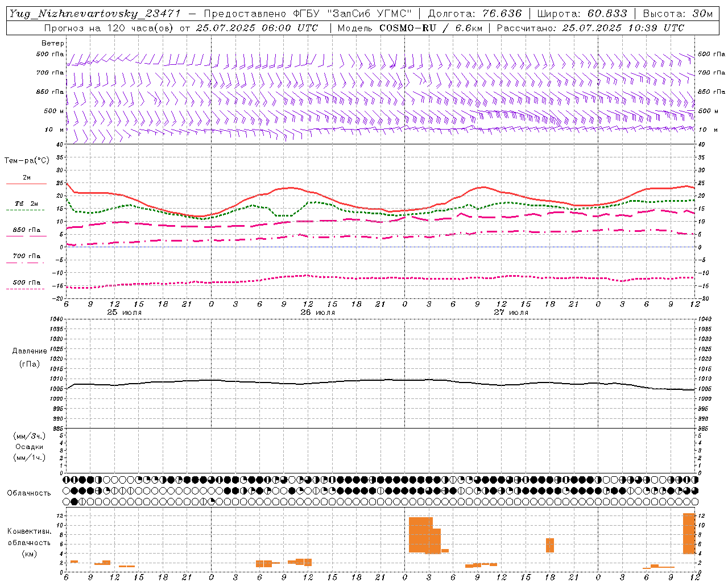Click the orange convective bar at 18h 27 июля
The width and height of the screenshot is (728, 582).
pos(550,545)
